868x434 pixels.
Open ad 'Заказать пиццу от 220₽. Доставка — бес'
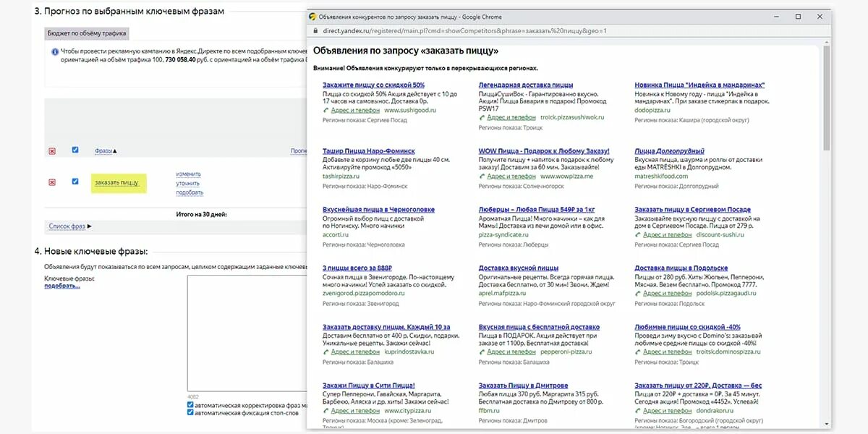pos(698,386)
